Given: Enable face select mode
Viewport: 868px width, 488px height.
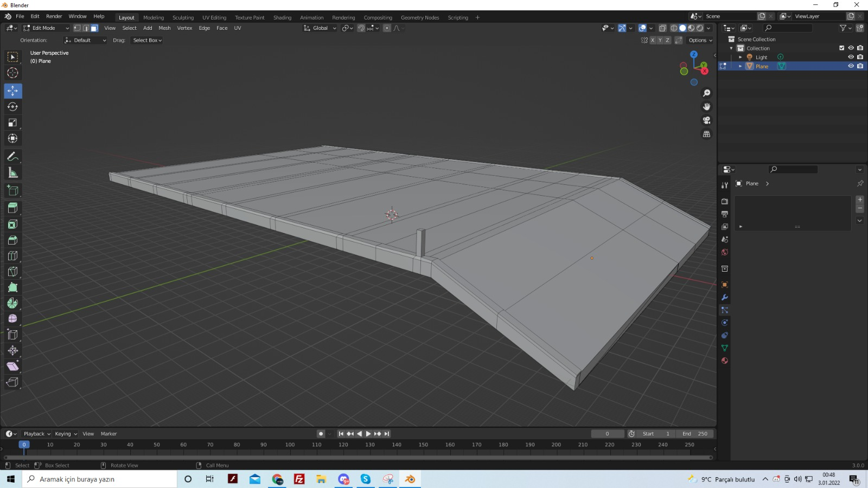Looking at the screenshot, I should click(94, 28).
